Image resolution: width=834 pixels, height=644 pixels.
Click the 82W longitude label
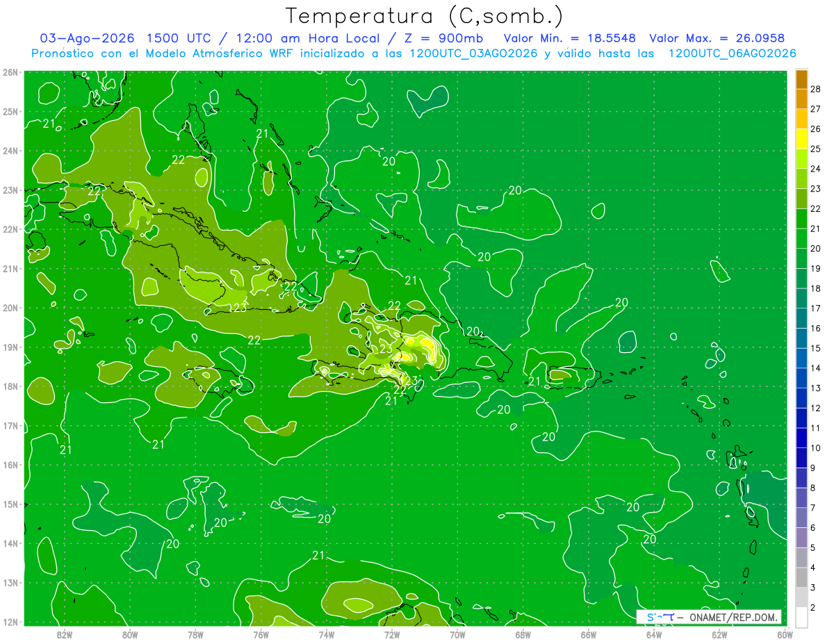click(64, 634)
